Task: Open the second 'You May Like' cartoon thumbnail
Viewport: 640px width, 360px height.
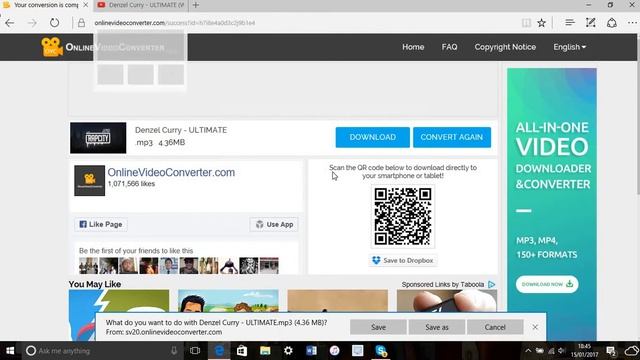Action: pyautogui.click(x=228, y=301)
